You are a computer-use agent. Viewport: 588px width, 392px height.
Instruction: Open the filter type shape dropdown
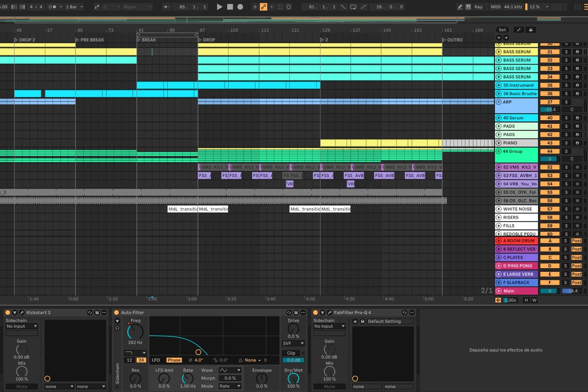135,353
